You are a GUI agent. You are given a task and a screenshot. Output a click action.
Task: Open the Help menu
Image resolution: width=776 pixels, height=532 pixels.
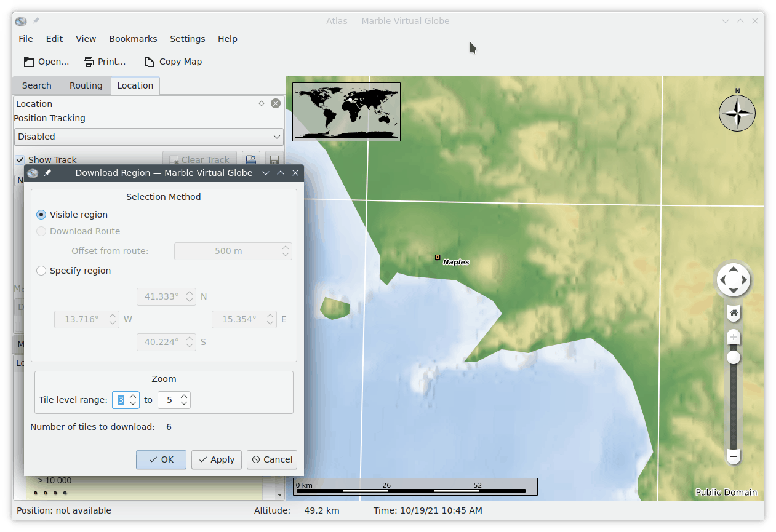point(227,39)
